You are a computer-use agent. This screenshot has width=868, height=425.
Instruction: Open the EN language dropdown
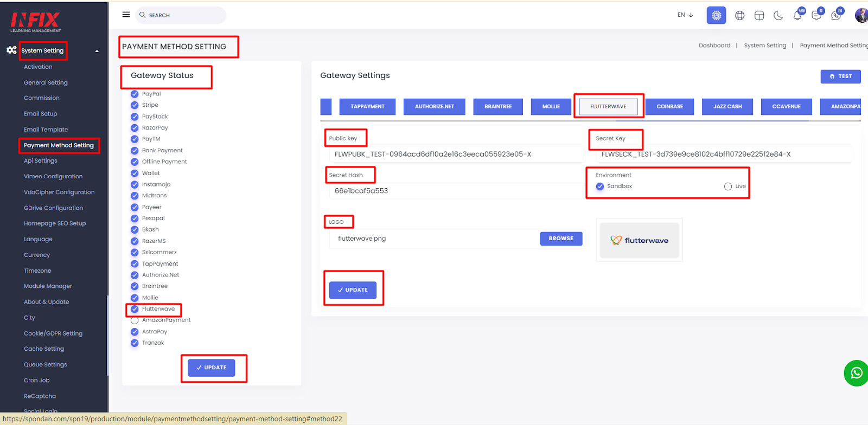[685, 15]
